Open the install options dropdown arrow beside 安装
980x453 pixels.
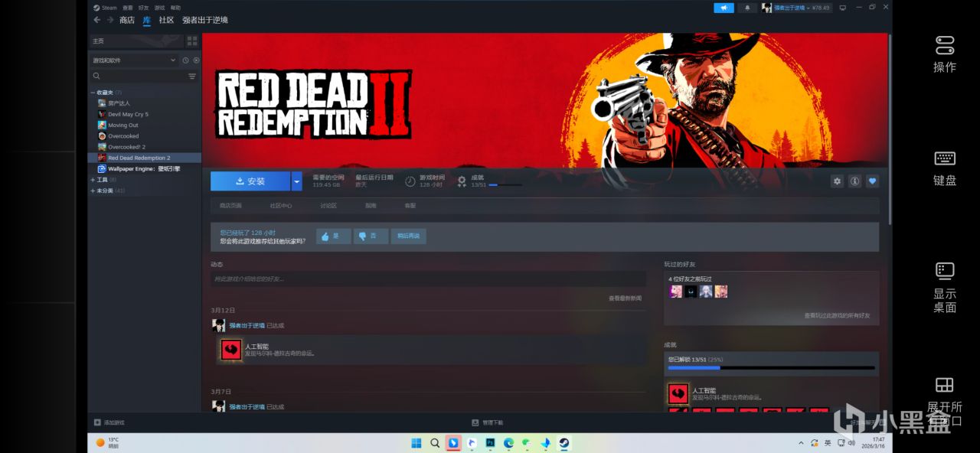click(x=297, y=181)
